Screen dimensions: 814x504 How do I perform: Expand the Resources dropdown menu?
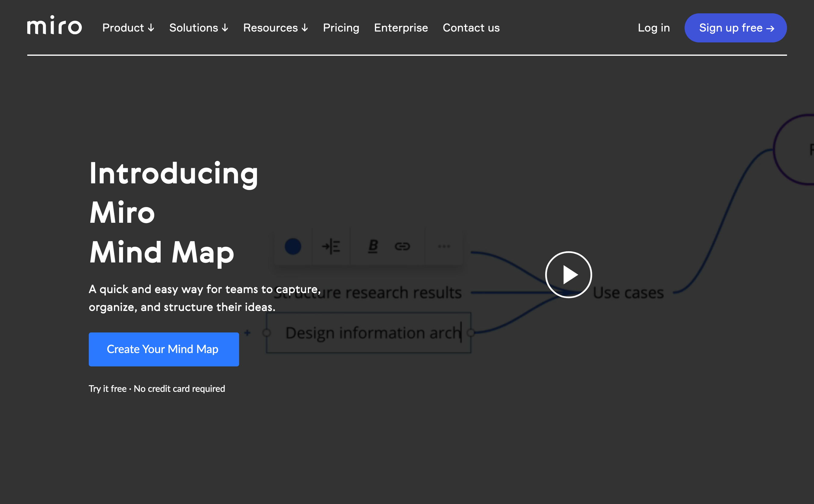point(276,28)
